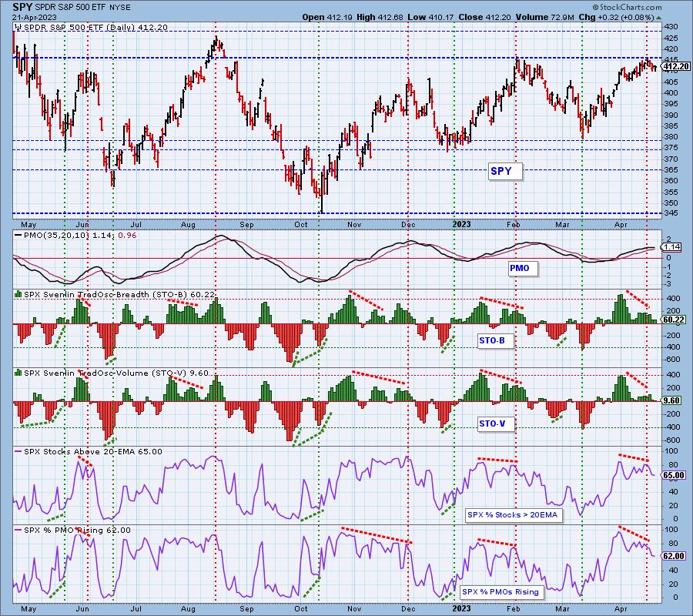Click the Low 410.17 value
Image resolution: width=693 pixels, height=616 pixels.
coord(432,17)
